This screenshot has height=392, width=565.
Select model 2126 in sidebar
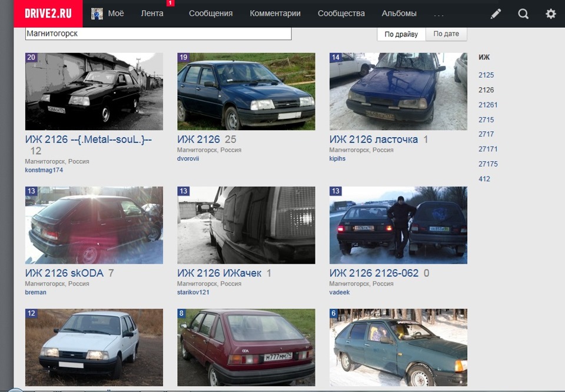coord(486,89)
